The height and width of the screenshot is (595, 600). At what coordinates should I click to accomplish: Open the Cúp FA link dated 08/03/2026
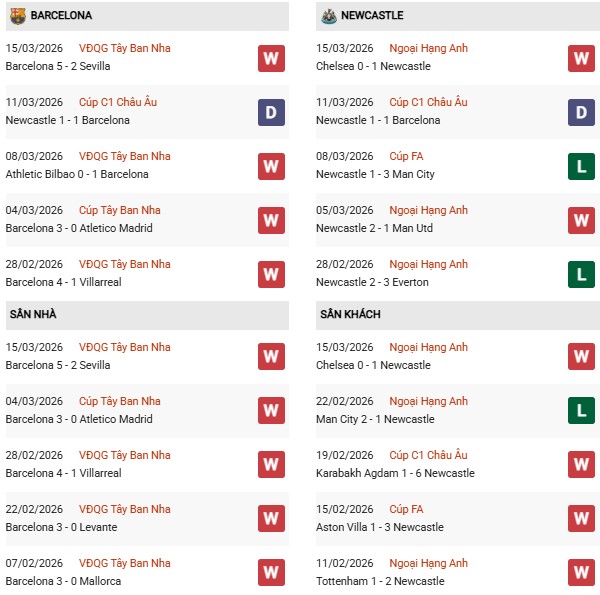point(409,157)
